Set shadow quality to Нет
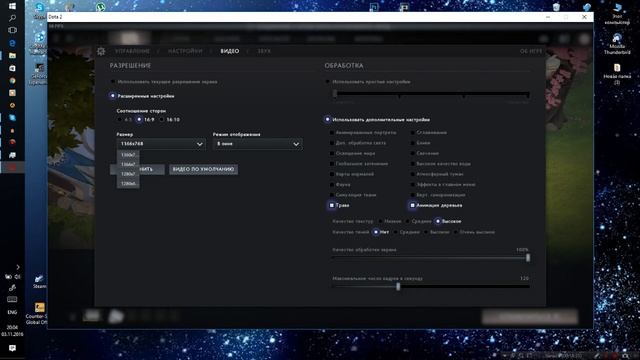The height and width of the screenshot is (360, 640). click(376, 232)
